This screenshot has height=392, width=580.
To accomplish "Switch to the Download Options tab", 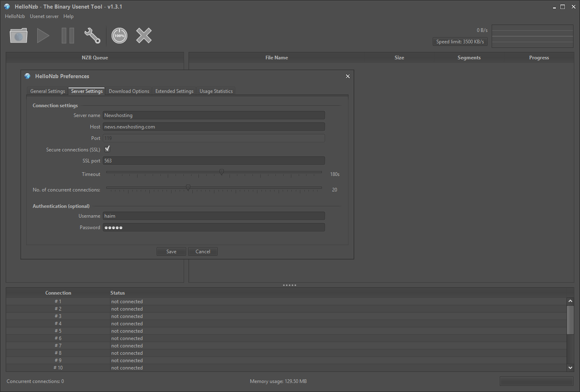I will (129, 91).
